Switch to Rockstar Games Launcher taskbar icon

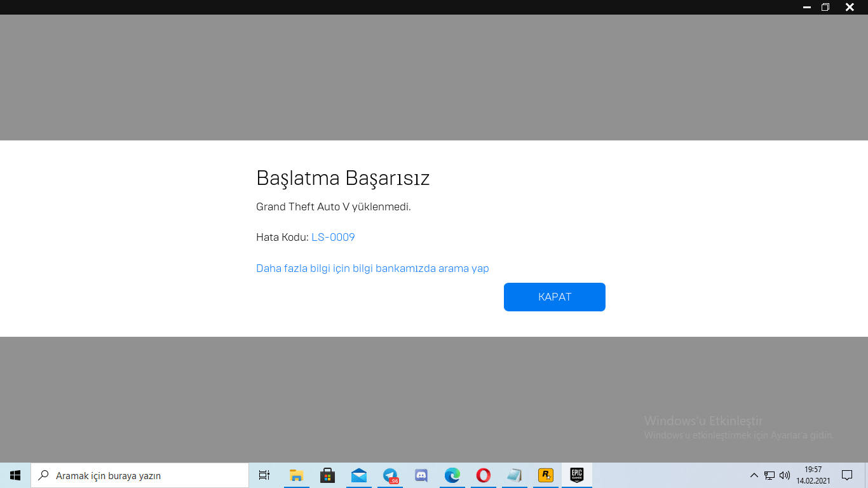(x=545, y=475)
